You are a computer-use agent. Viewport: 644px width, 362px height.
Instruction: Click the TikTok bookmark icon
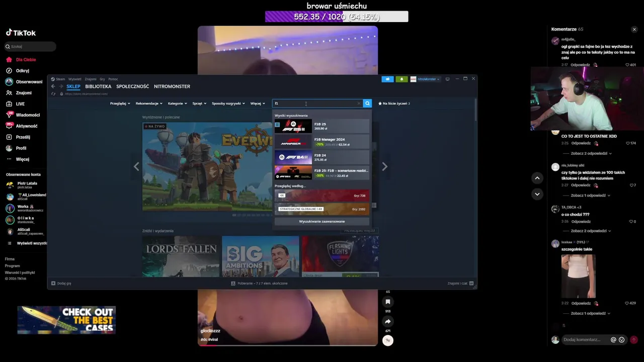click(387, 302)
